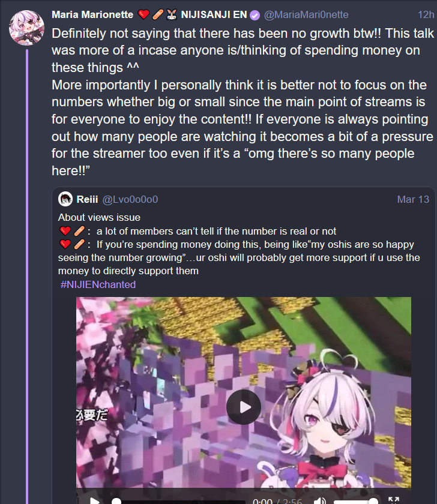This screenshot has height=504, width=437.
Task: Click the 12h timestamp
Action: tap(426, 15)
